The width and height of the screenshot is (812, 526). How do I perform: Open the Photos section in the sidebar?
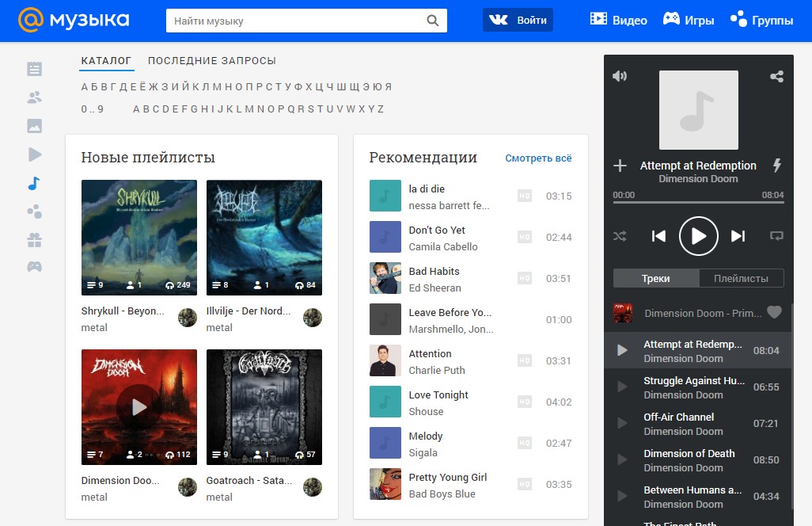tap(34, 125)
